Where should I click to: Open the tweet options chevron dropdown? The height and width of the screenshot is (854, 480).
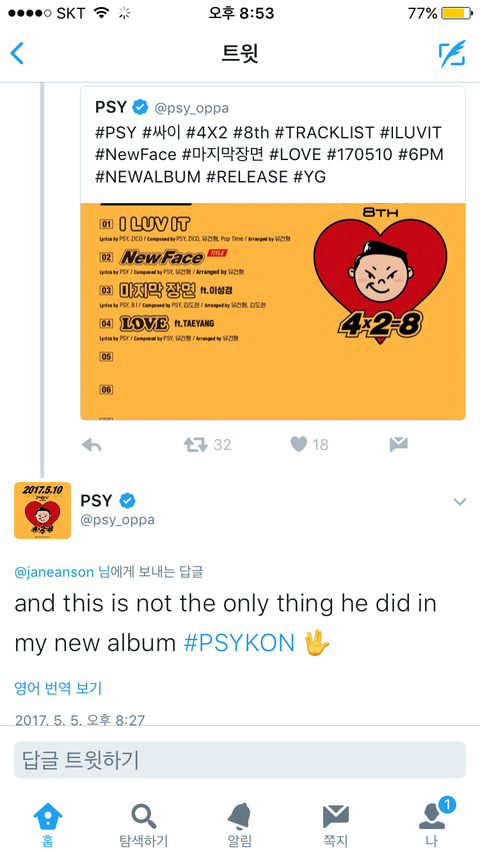[x=460, y=502]
